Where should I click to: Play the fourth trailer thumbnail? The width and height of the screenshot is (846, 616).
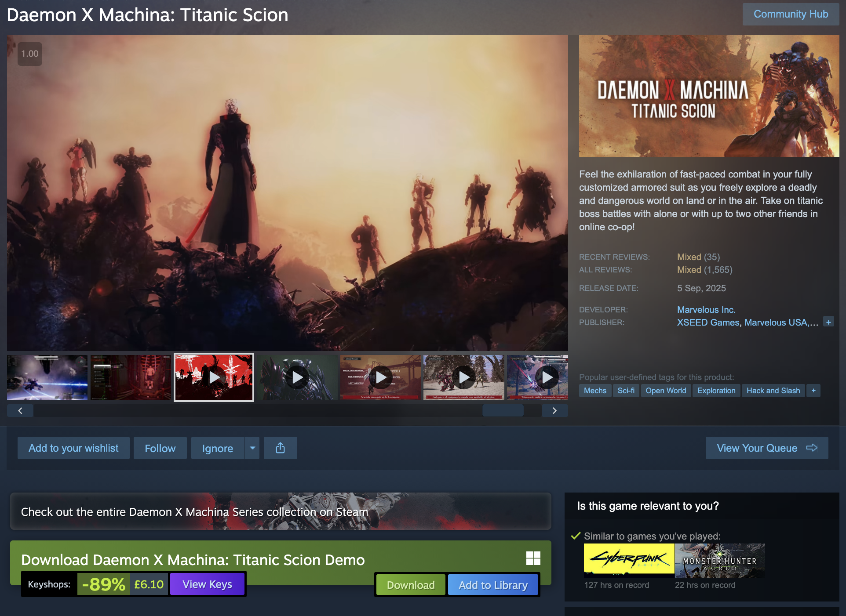(x=297, y=377)
